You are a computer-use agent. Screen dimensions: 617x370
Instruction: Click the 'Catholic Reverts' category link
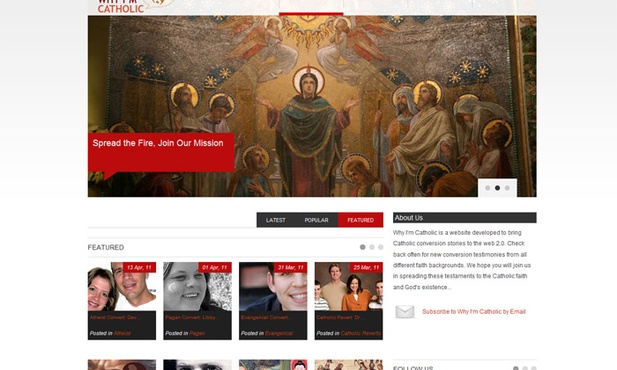click(x=360, y=333)
